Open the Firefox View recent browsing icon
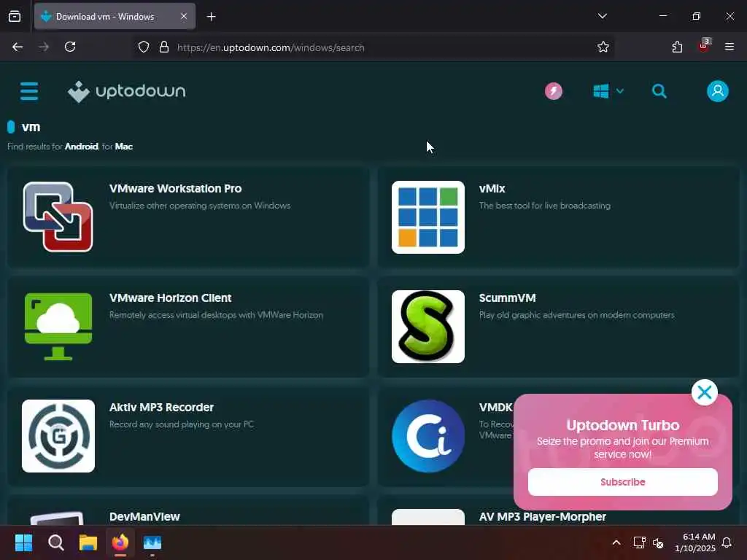This screenshot has height=560, width=747. [15, 17]
